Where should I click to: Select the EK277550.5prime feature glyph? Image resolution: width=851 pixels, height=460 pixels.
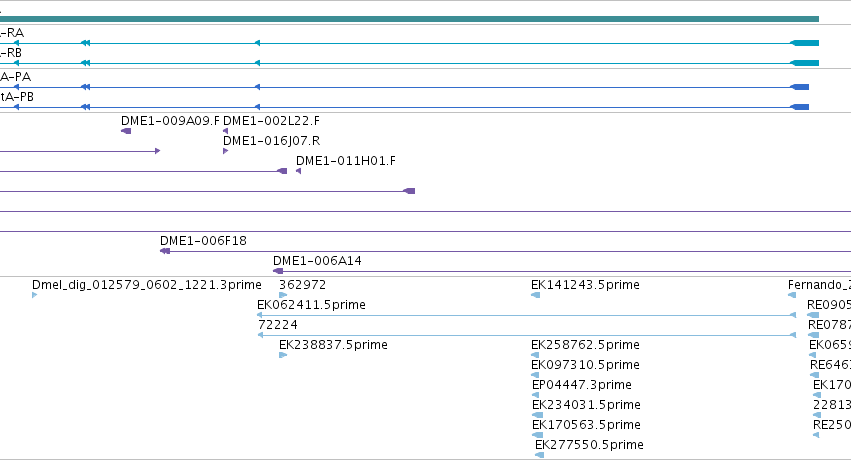539,455
